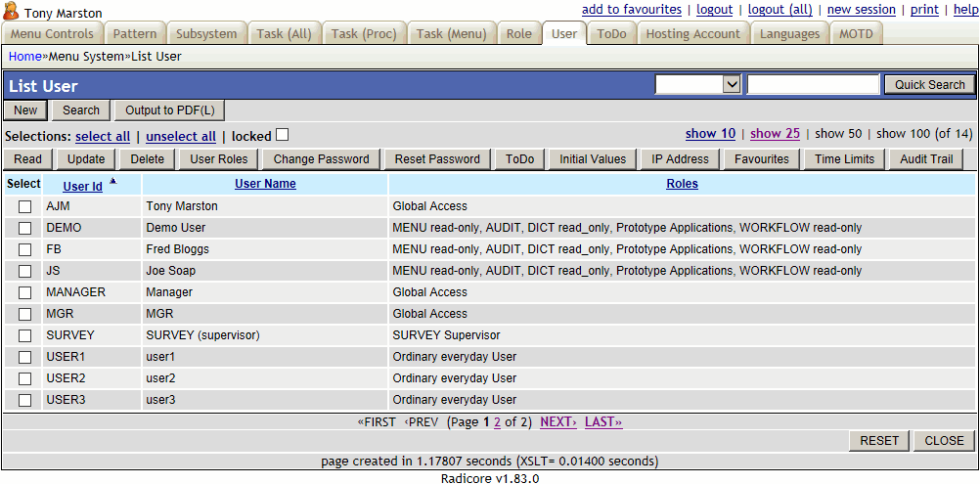Tick the checkbox for user AJM
Viewport: 980px width, 484px height.
tap(25, 206)
